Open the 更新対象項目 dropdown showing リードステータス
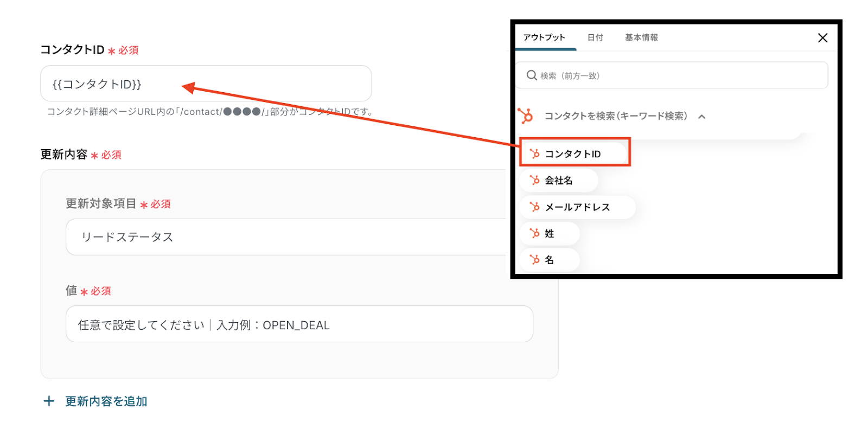868x435 pixels. 286,237
